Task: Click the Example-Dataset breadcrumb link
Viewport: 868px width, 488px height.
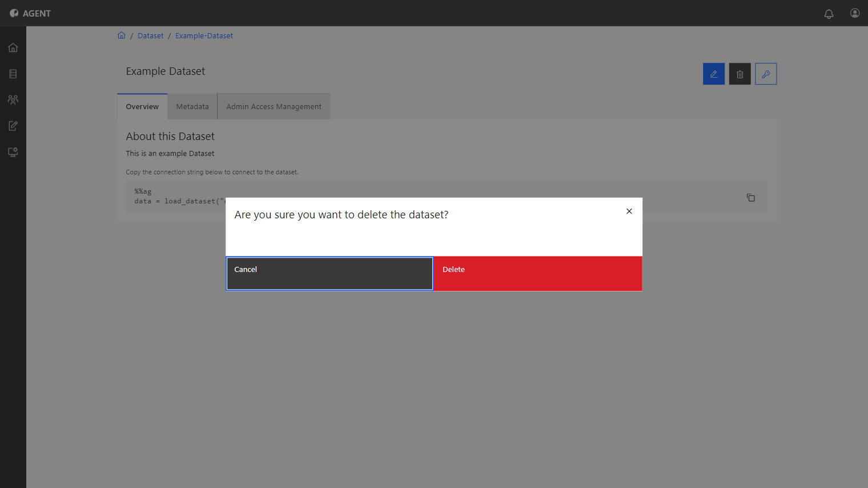Action: pos(204,35)
